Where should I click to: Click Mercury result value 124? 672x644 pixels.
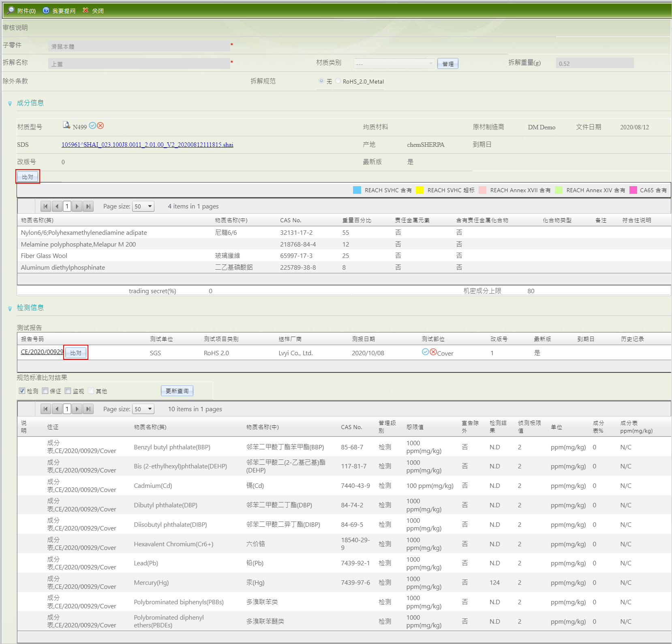(x=494, y=583)
